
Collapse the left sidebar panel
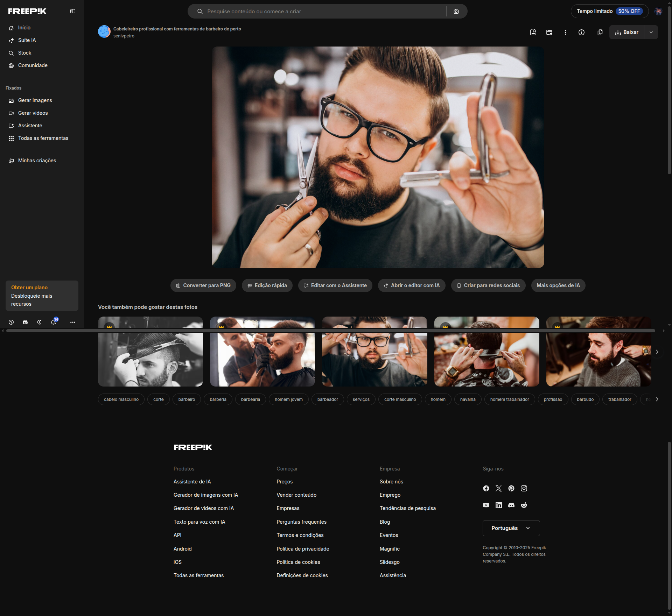point(73,11)
